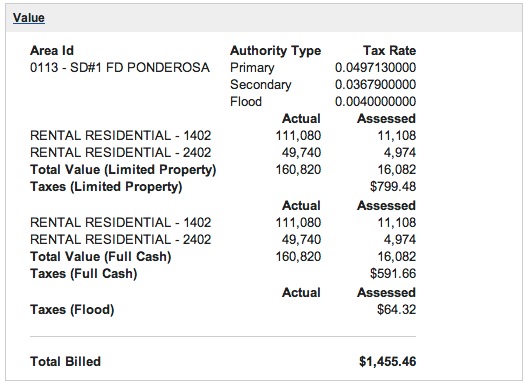Open the Value section link
The image size is (523, 381).
click(29, 18)
